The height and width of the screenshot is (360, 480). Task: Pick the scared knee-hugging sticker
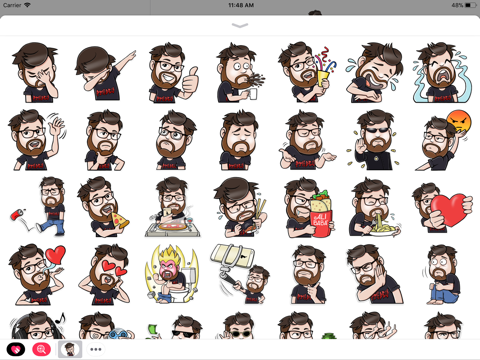click(x=442, y=274)
